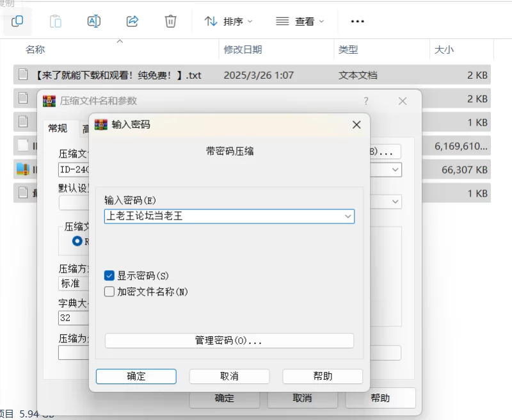Click the delete trash icon
This screenshot has width=512, height=420.
[170, 21]
